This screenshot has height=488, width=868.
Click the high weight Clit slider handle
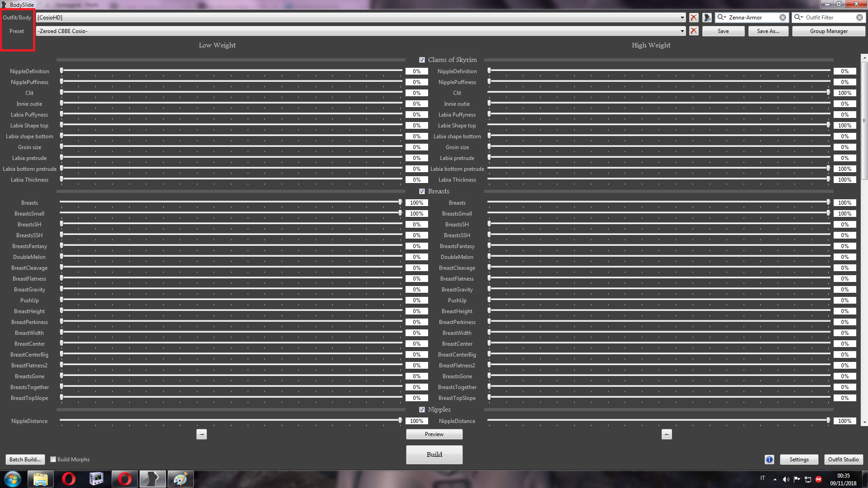(828, 92)
